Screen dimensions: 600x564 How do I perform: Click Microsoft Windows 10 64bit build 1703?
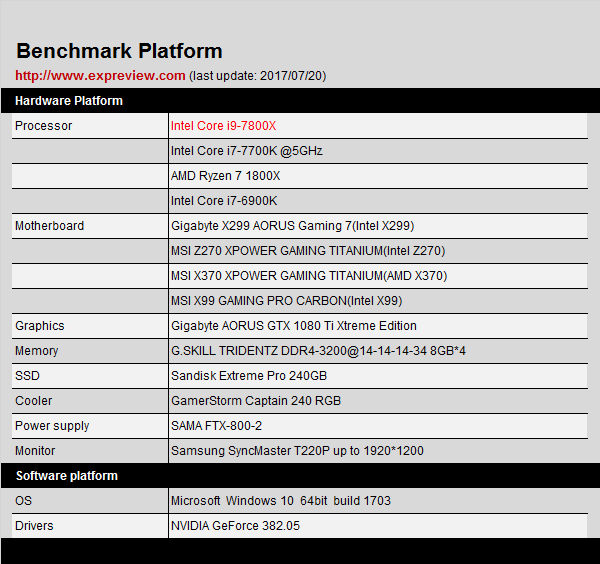pyautogui.click(x=281, y=500)
